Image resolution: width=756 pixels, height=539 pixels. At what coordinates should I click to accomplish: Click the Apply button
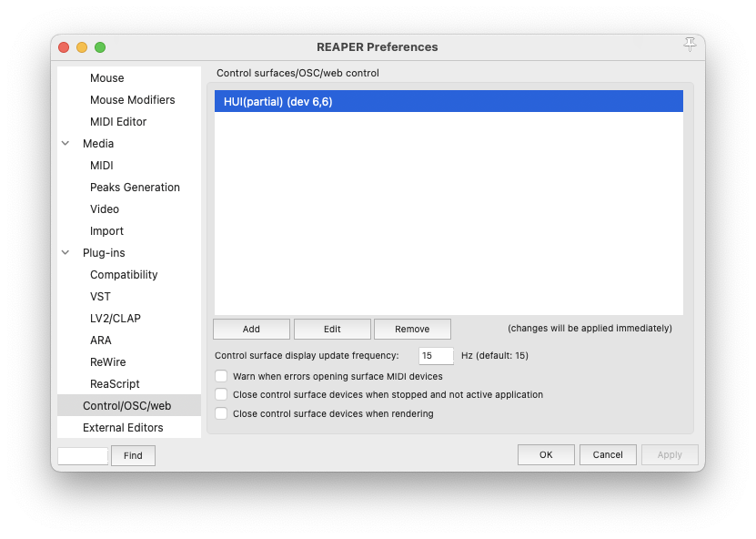(670, 454)
